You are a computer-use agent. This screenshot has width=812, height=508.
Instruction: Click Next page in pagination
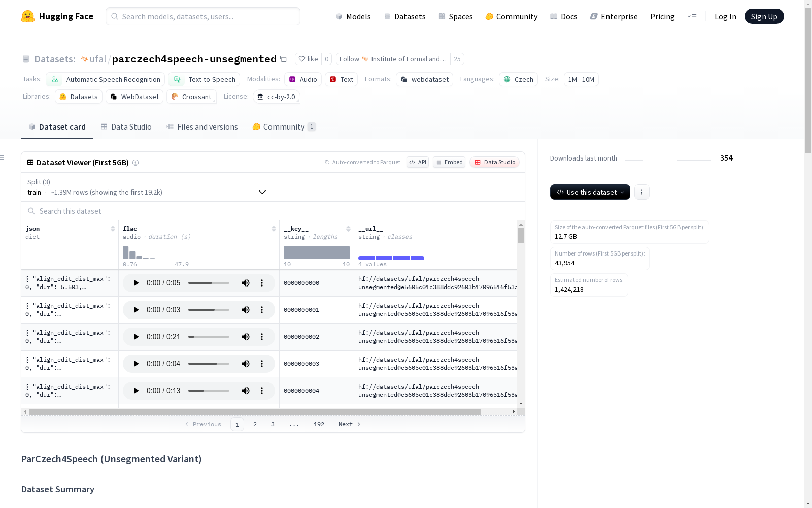tap(350, 424)
